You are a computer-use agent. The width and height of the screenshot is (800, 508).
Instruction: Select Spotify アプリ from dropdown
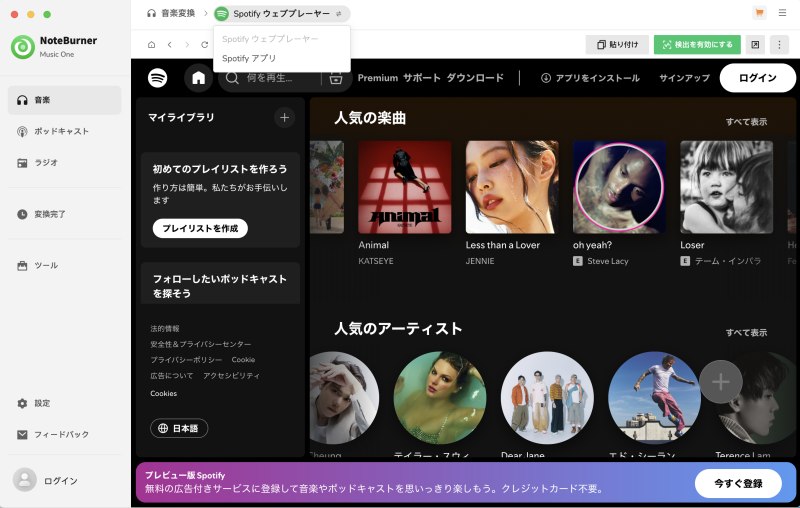click(x=249, y=58)
